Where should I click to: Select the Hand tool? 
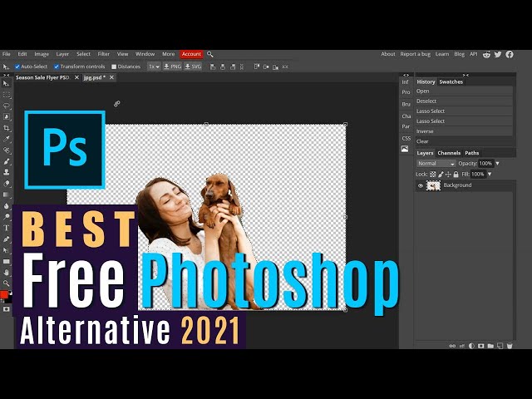[7, 272]
